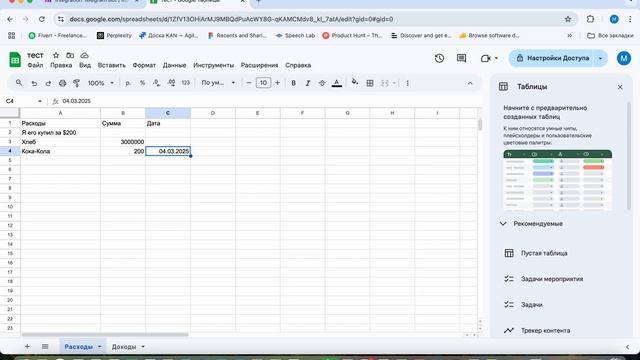The width and height of the screenshot is (640, 360).
Task: Collapse the 'Рекомендуемые' section
Action: point(503,224)
